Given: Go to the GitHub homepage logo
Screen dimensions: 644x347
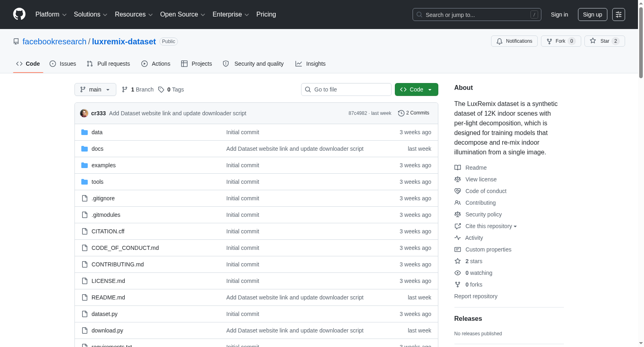Looking at the screenshot, I should (19, 15).
